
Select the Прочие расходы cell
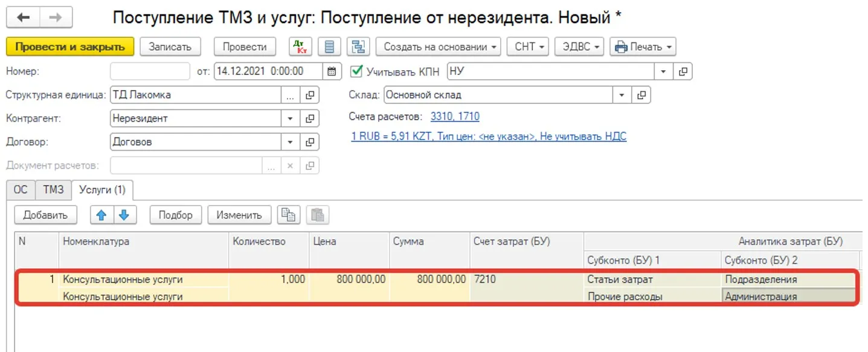pyautogui.click(x=652, y=296)
